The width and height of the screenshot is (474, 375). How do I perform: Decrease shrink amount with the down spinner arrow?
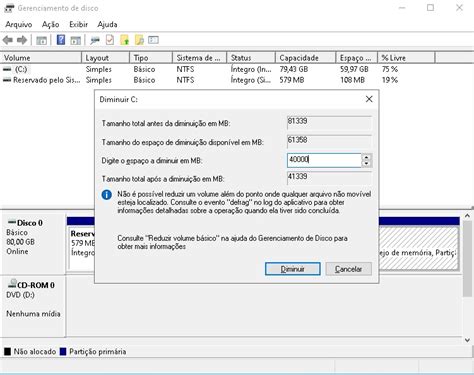coord(366,163)
